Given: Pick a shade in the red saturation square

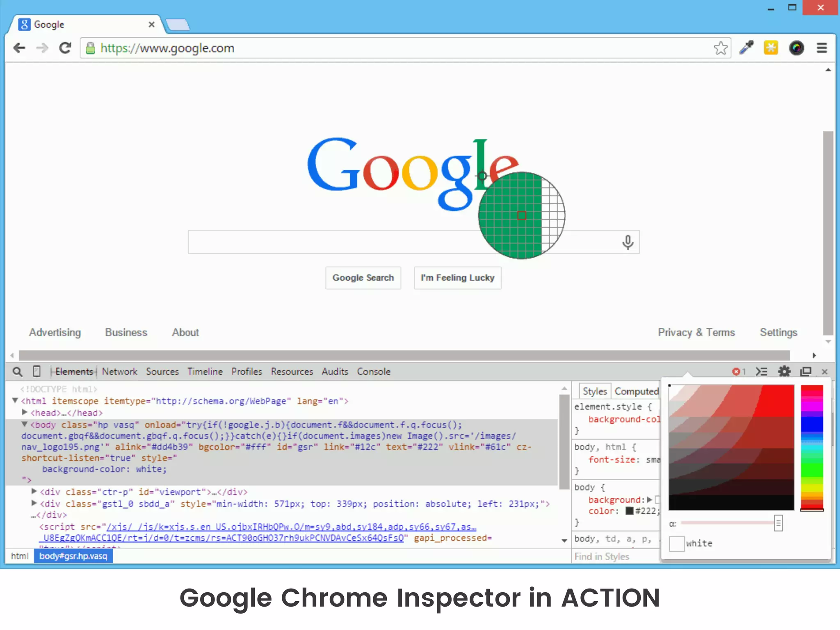Looking at the screenshot, I should 731,447.
